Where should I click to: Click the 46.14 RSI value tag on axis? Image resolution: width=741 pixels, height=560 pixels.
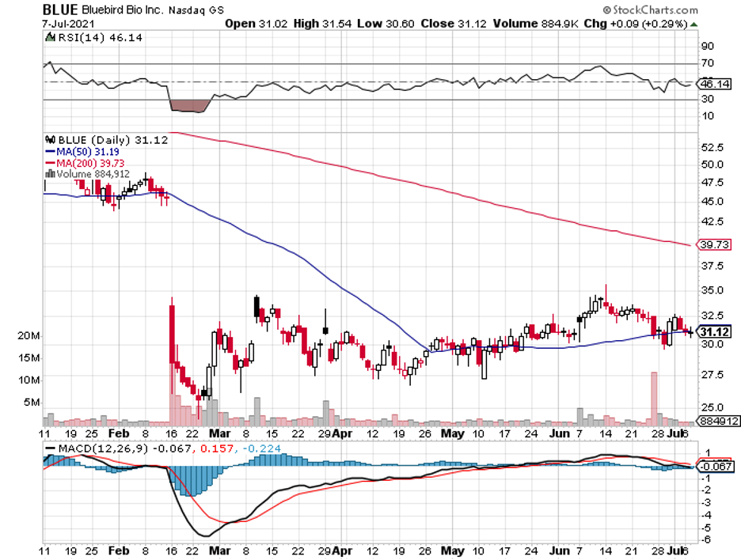coord(715,84)
